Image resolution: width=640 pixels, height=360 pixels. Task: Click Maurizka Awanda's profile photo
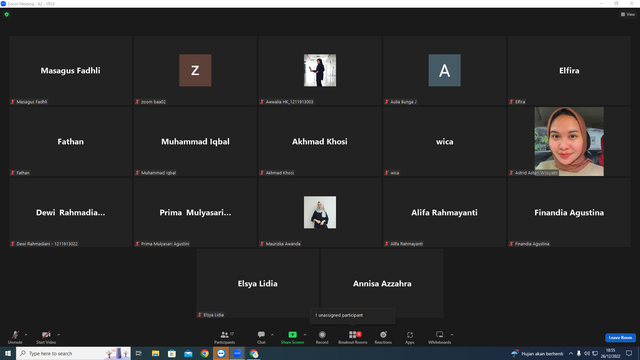pos(320,212)
